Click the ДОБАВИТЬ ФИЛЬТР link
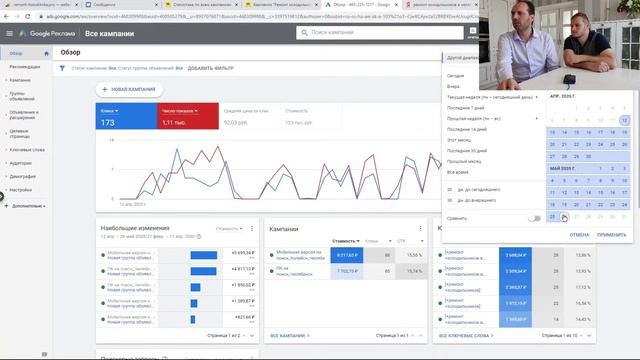This screenshot has width=640, height=360. tap(211, 68)
